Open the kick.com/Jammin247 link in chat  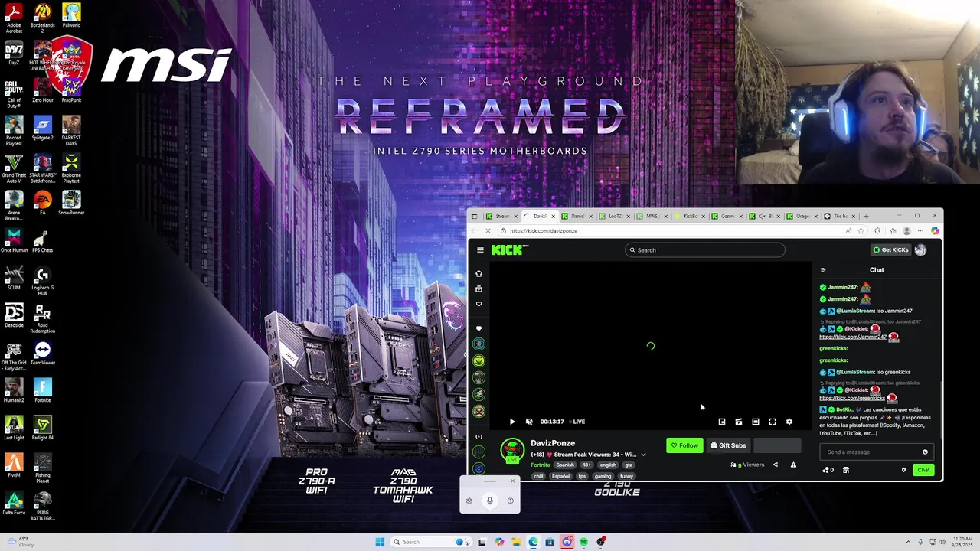pos(852,337)
